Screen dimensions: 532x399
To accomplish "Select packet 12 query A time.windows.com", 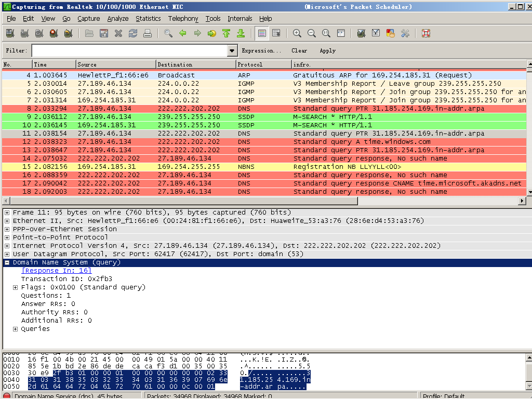I will (x=264, y=142).
